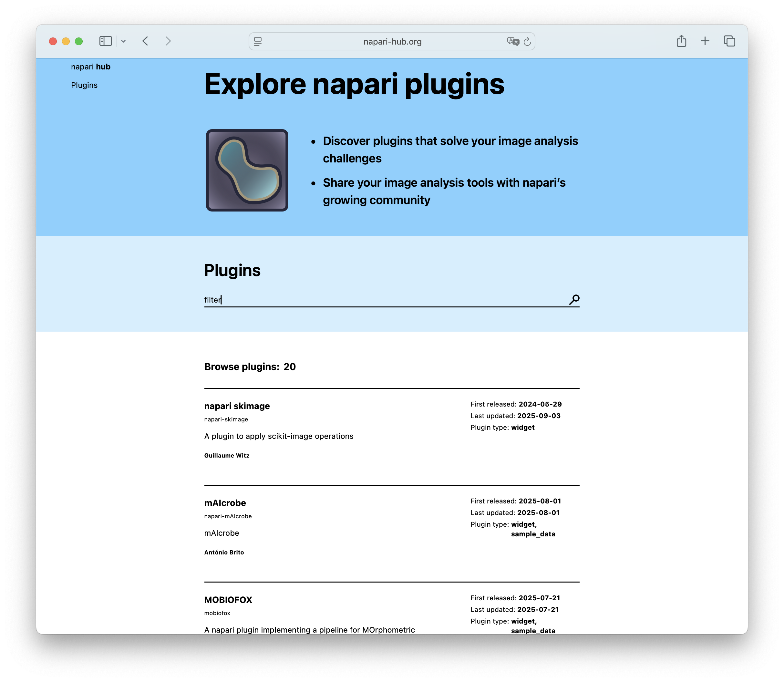Screen dimensions: 784x682
Task: Select Plugins in the left navigation
Action: click(84, 85)
